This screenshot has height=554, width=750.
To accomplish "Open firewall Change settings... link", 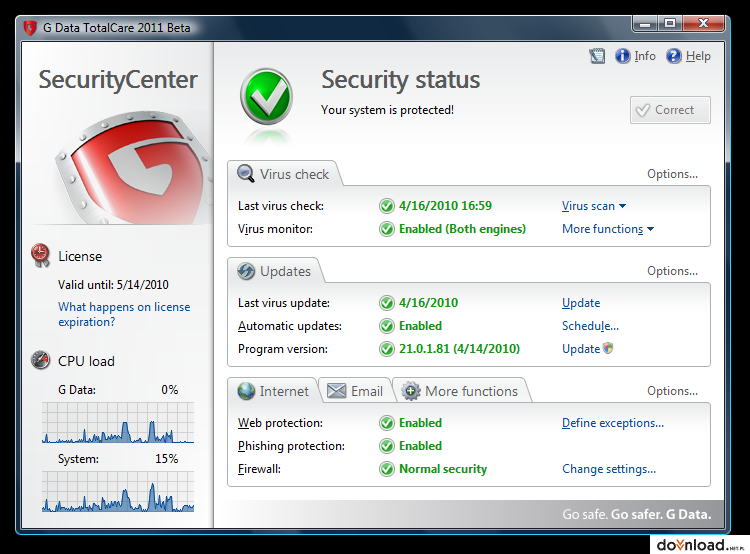I will pos(608,469).
